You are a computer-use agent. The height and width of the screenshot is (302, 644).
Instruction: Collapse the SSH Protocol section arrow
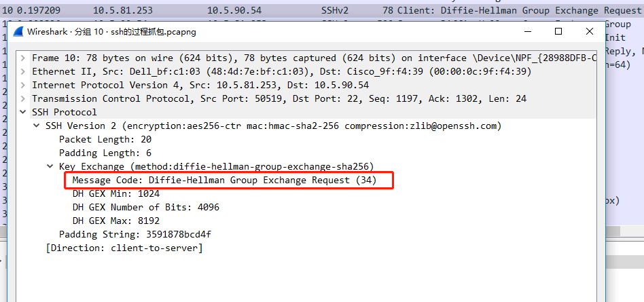pyautogui.click(x=24, y=113)
